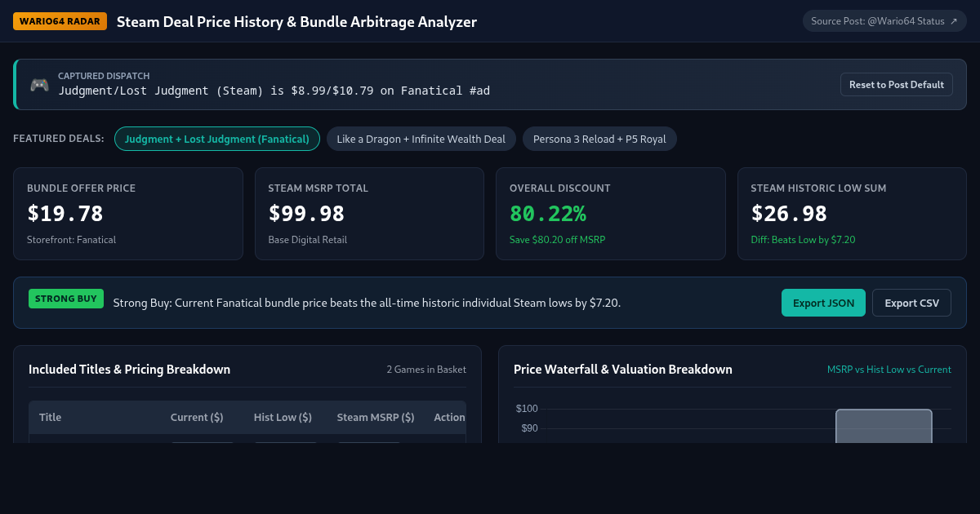
Task: Click the Hist Low ($) column header
Action: point(283,417)
